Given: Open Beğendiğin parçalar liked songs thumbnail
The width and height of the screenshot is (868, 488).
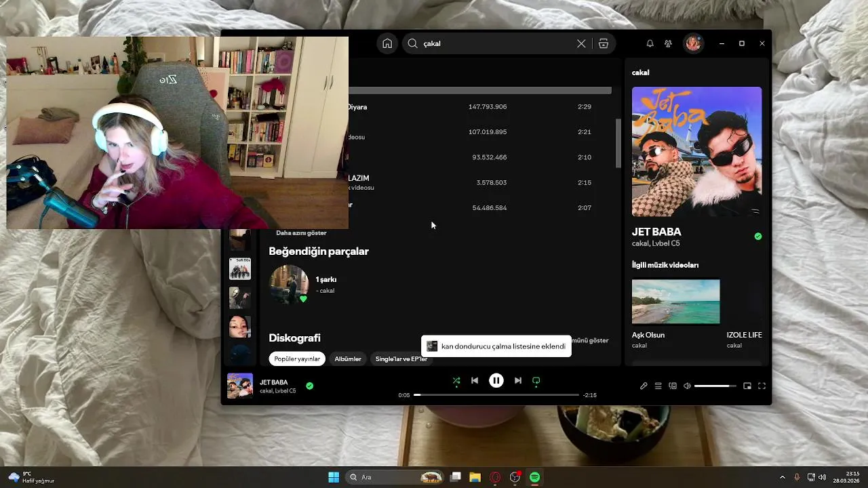Looking at the screenshot, I should click(290, 285).
